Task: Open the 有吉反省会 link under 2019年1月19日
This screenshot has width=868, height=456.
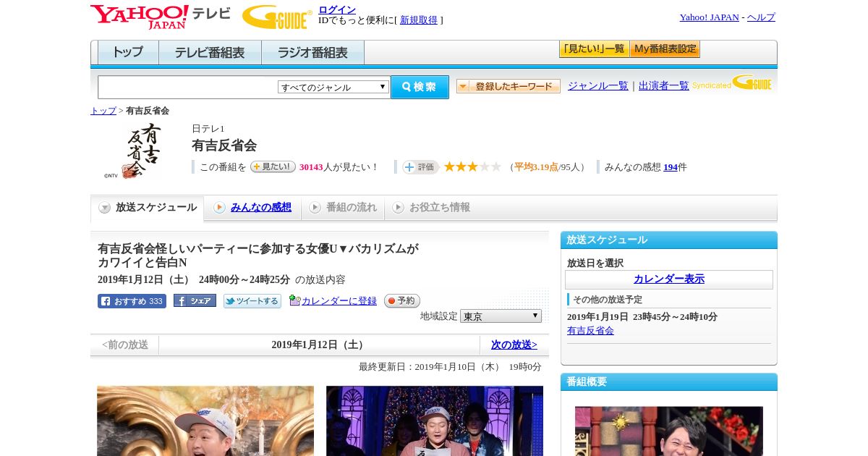Action: [590, 331]
